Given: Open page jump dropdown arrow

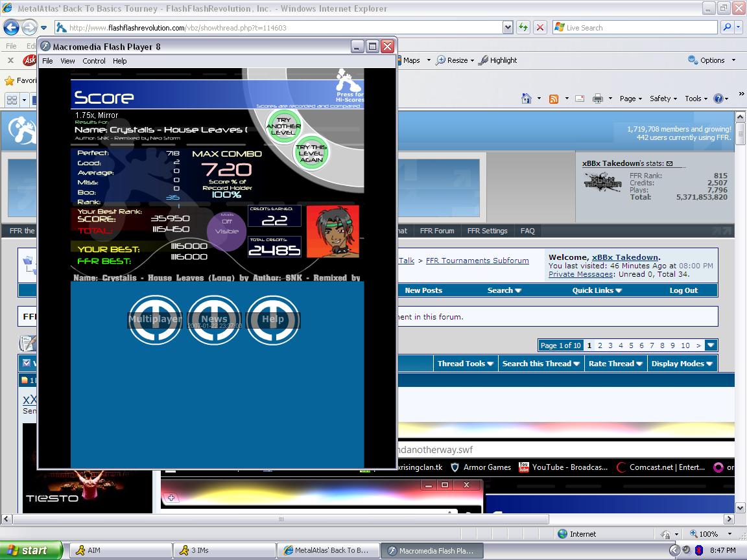Looking at the screenshot, I should (711, 345).
